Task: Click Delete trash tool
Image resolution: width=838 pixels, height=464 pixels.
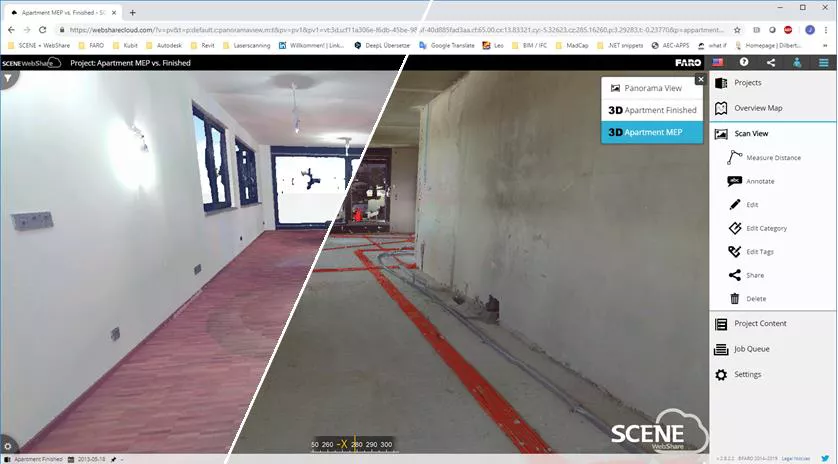Action: coord(748,299)
